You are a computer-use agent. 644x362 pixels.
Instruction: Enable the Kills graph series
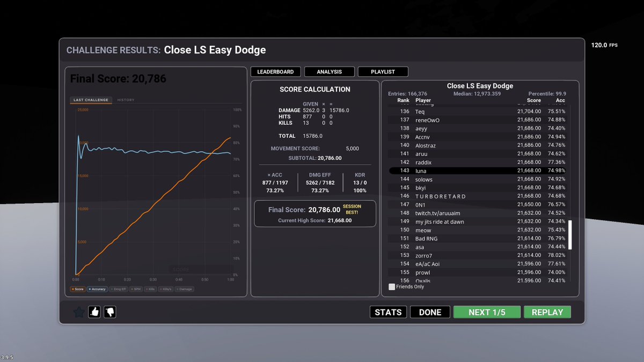151,289
